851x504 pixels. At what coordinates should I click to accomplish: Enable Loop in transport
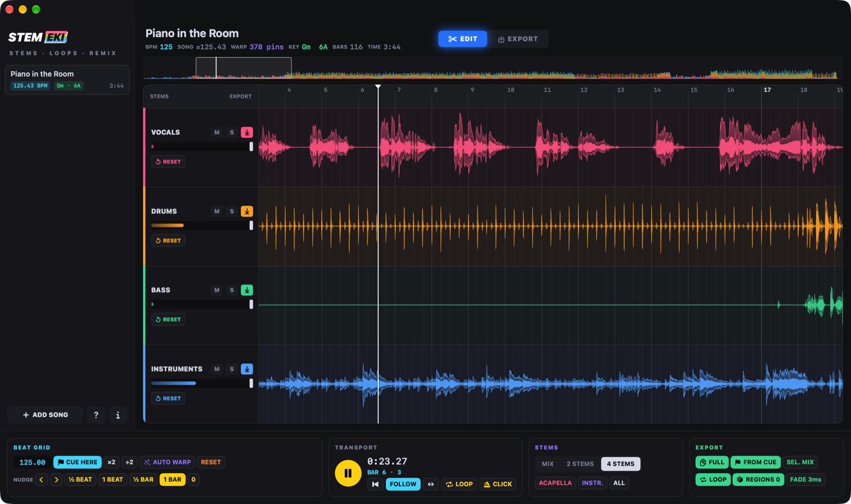click(x=460, y=484)
